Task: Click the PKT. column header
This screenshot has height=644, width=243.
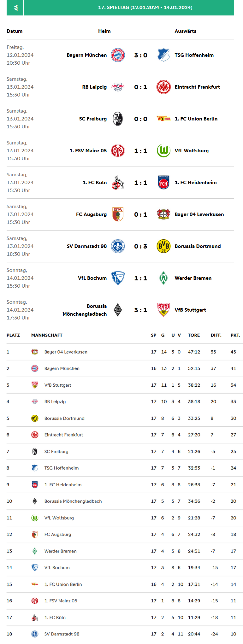Action: [x=235, y=335]
